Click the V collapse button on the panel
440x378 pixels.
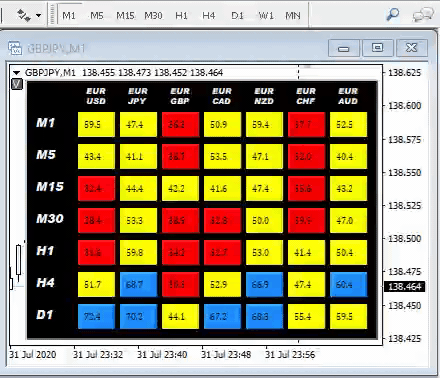click(17, 84)
